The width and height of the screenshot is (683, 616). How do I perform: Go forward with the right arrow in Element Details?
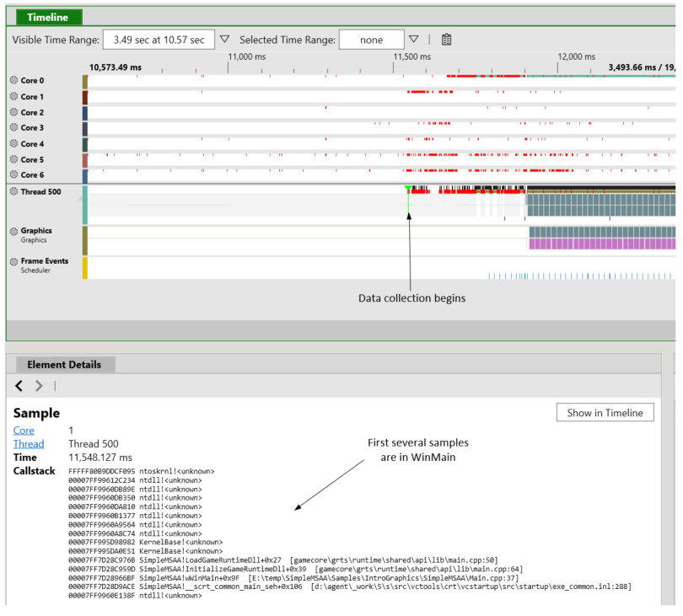[x=39, y=386]
